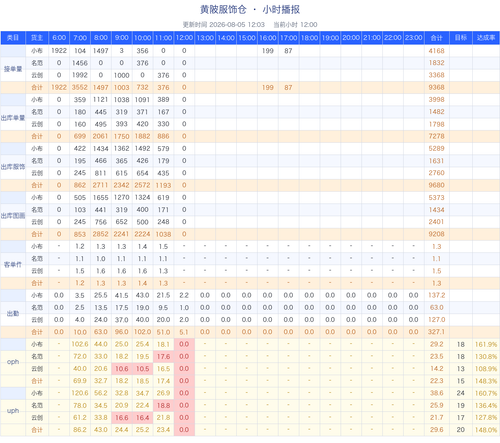Click the red highlighted cell 10.5
Image resolution: width=500 pixels, height=443 pixels.
point(142,369)
